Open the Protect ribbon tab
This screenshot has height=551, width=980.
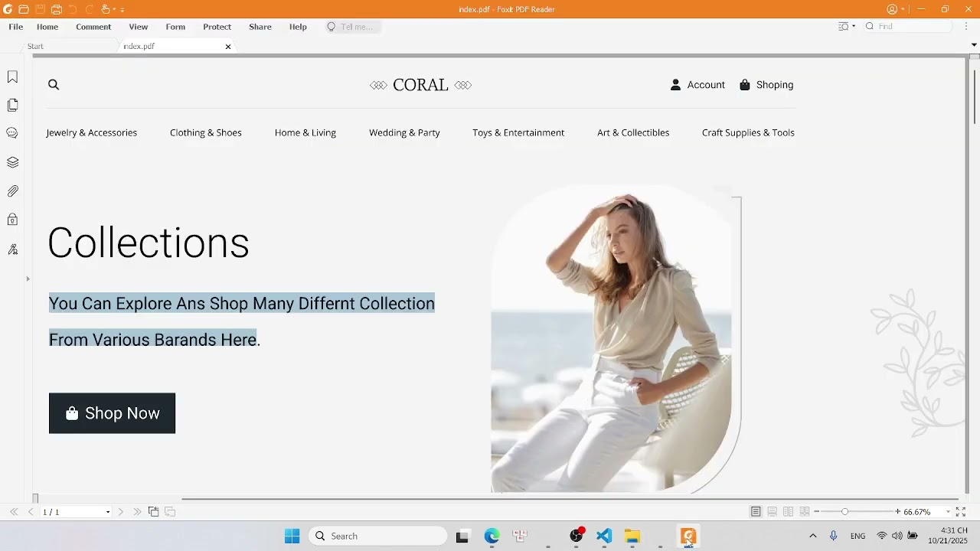point(217,27)
